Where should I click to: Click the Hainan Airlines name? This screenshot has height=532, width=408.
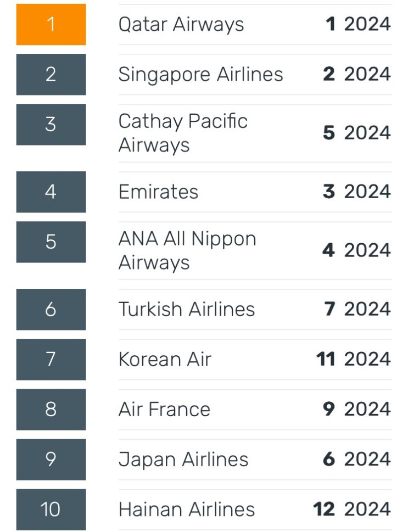click(x=187, y=509)
